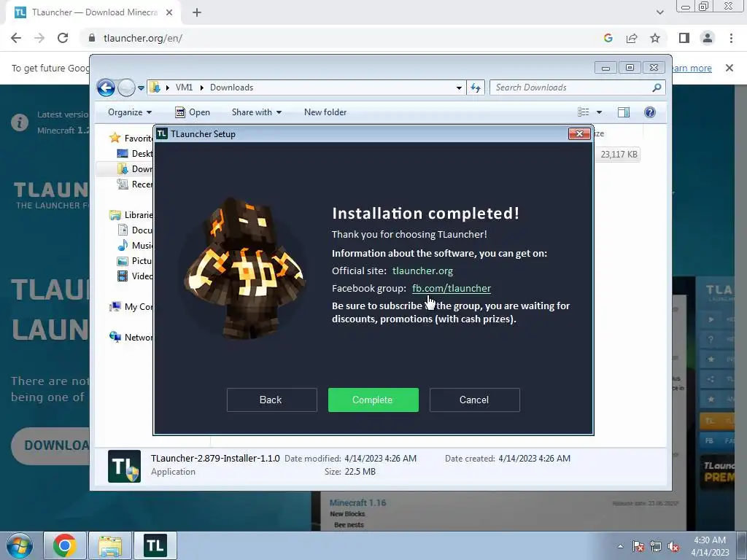Screen dimensions: 747x560
Task: Open the Organize menu
Action: coord(130,112)
